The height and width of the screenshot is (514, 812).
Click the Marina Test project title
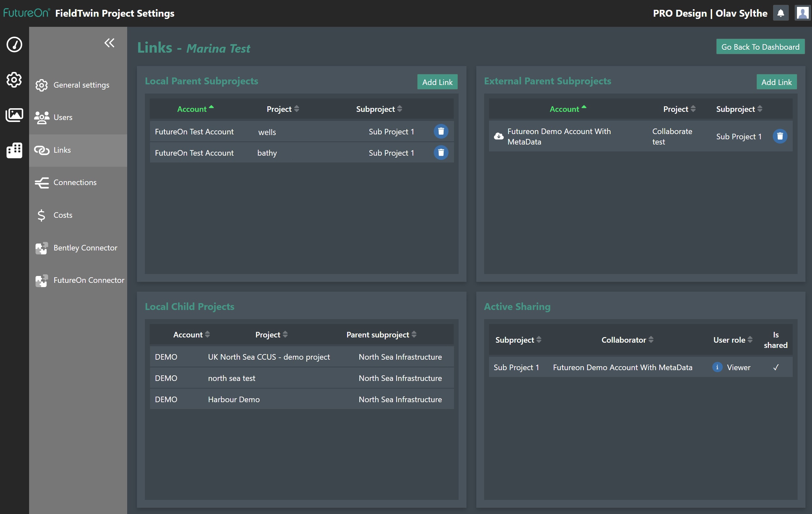click(218, 49)
